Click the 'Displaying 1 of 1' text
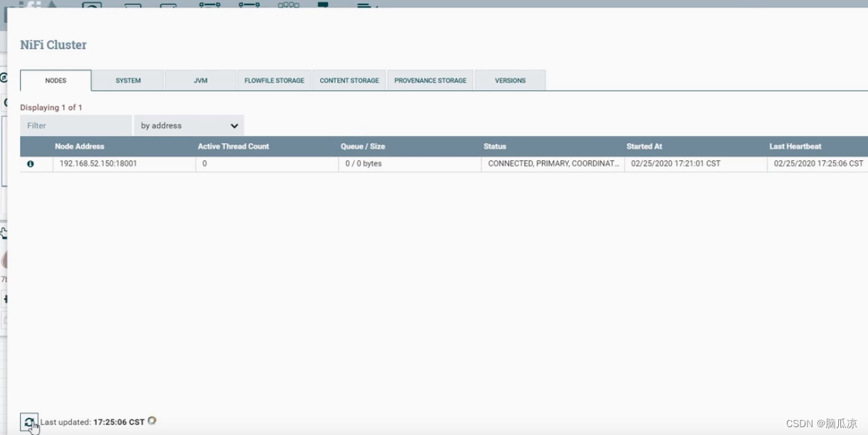This screenshot has height=435, width=868. (x=51, y=108)
